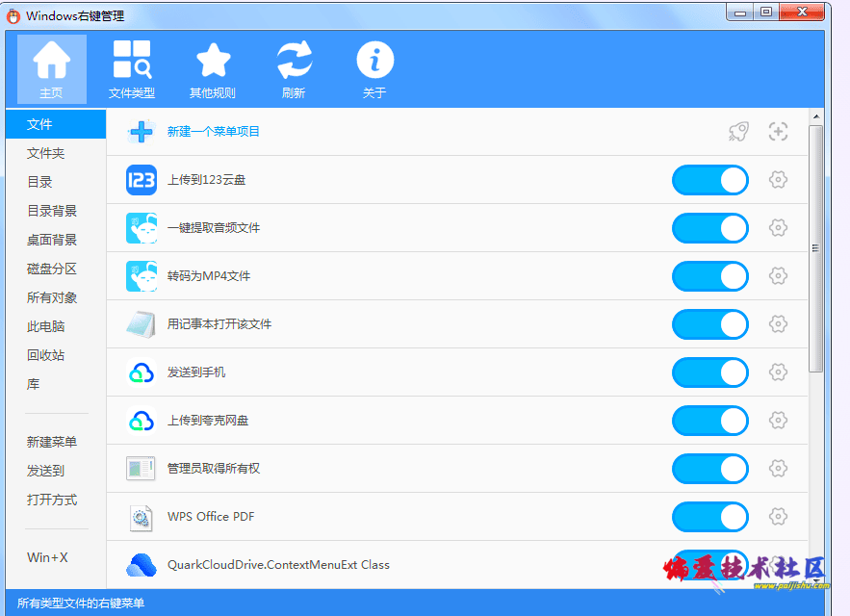Click the vertical scrollbar thumb

point(816,249)
